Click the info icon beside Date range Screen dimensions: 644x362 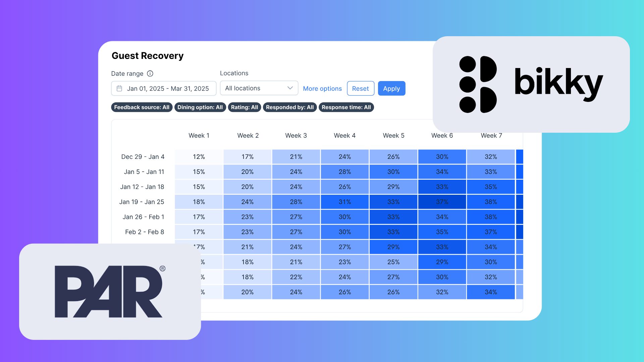[x=150, y=73]
